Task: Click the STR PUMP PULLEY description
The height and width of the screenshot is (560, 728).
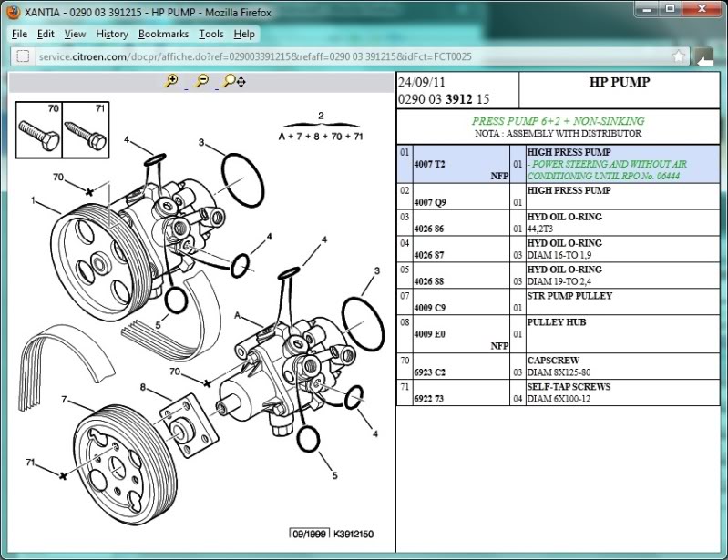Action: pyautogui.click(x=569, y=296)
